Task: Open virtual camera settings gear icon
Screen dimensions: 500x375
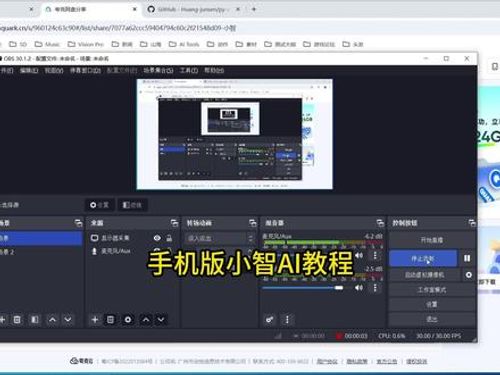Action: pyautogui.click(x=469, y=275)
